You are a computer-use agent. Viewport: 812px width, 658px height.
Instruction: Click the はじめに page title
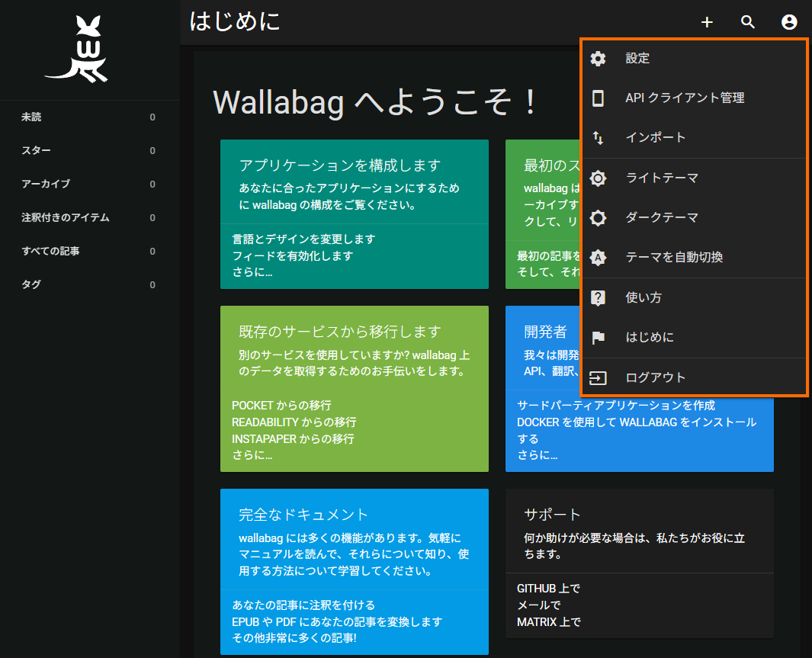pos(235,22)
